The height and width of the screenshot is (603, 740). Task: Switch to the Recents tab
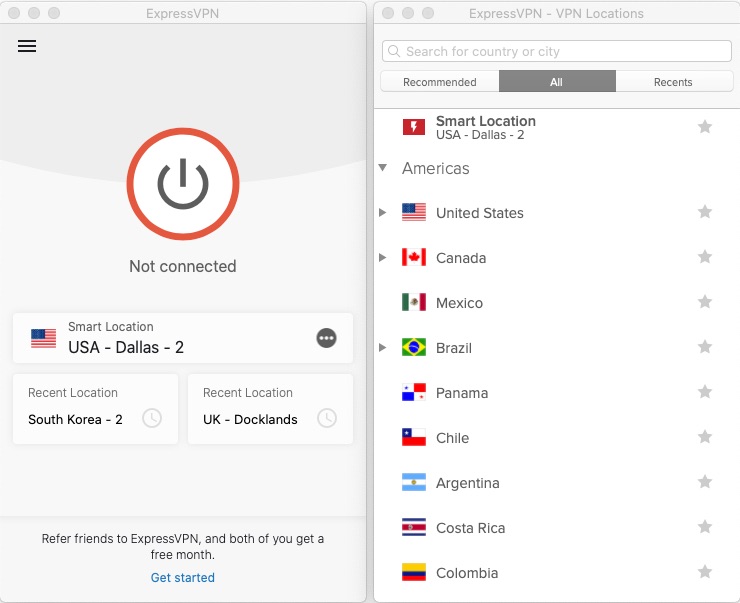[673, 82]
